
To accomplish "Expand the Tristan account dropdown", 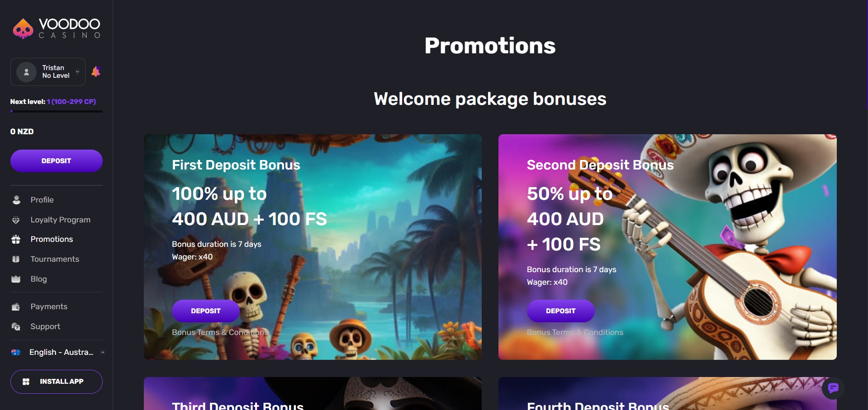I will [48, 72].
